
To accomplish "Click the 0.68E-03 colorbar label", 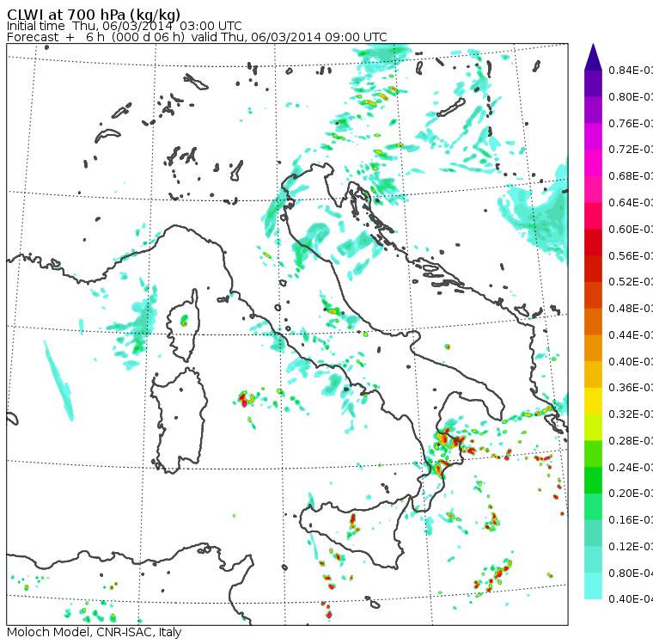I will coord(631,176).
